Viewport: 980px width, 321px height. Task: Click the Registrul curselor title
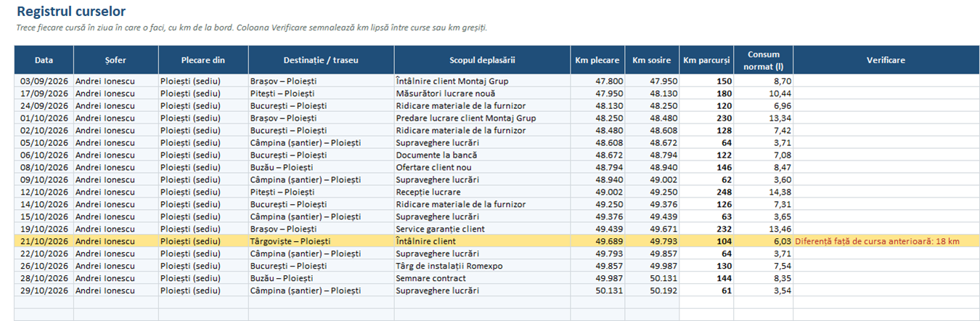point(70,12)
